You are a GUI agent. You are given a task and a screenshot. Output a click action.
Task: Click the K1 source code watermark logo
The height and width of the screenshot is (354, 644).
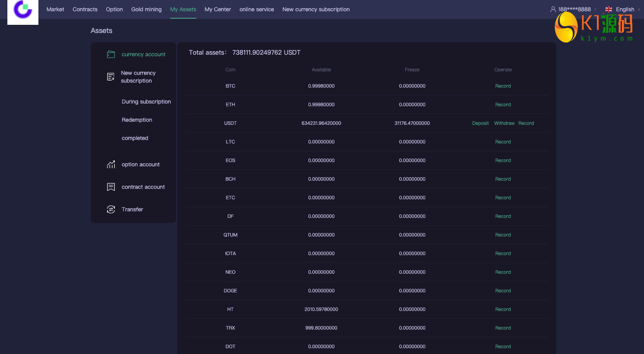[594, 27]
